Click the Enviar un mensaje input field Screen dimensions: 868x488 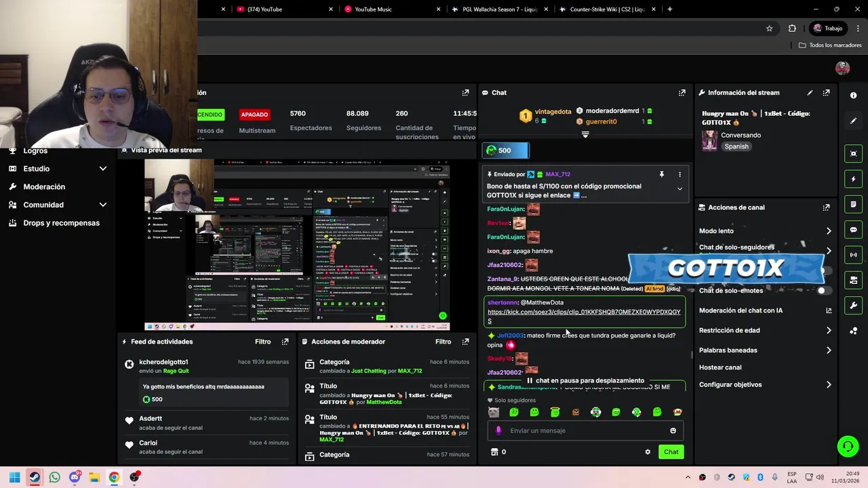tap(586, 430)
